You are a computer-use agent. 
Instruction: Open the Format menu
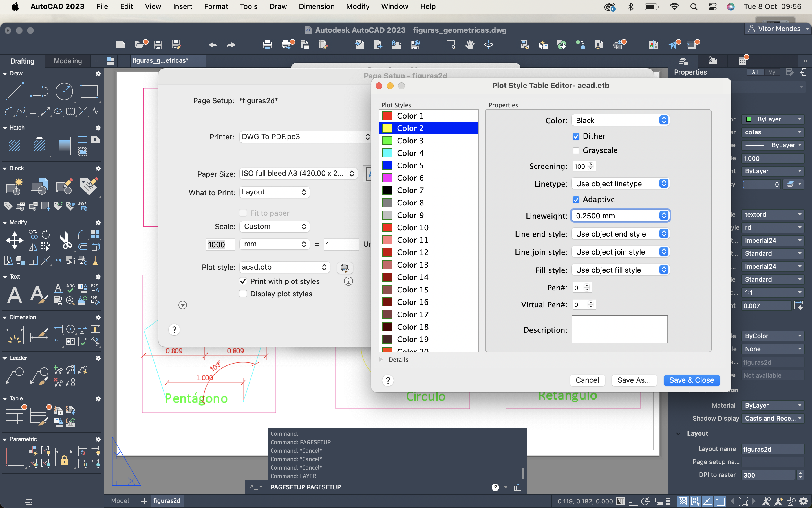216,6
